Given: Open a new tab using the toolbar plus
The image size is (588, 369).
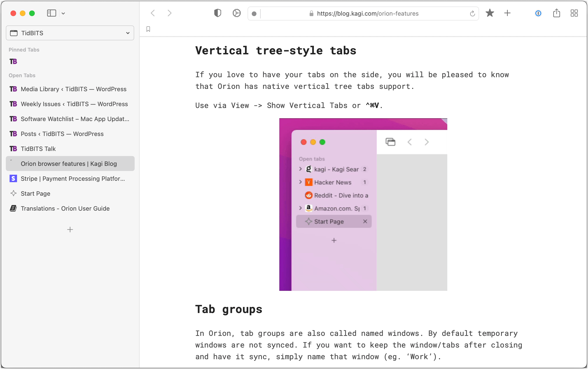Looking at the screenshot, I should click(507, 14).
